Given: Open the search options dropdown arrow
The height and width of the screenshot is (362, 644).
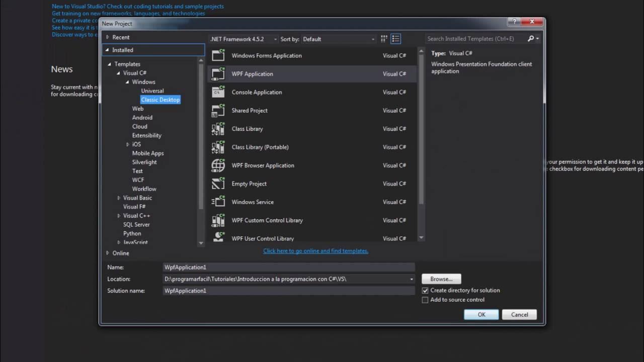Looking at the screenshot, I should tap(537, 39).
